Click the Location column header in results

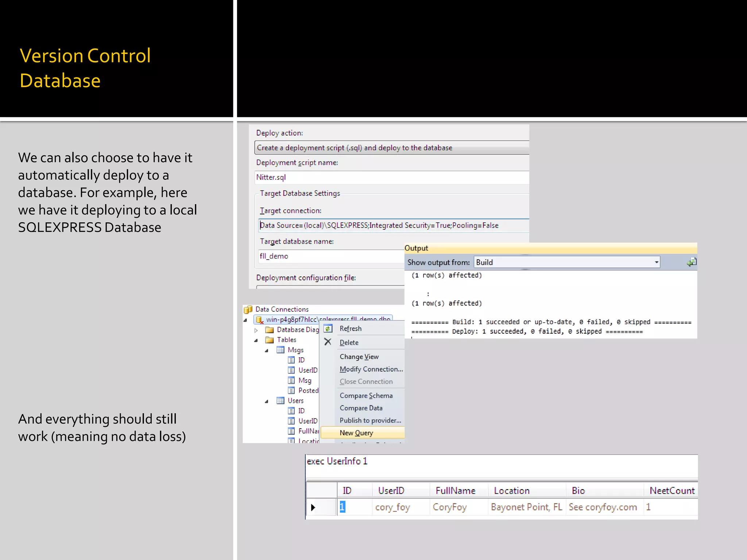point(527,491)
